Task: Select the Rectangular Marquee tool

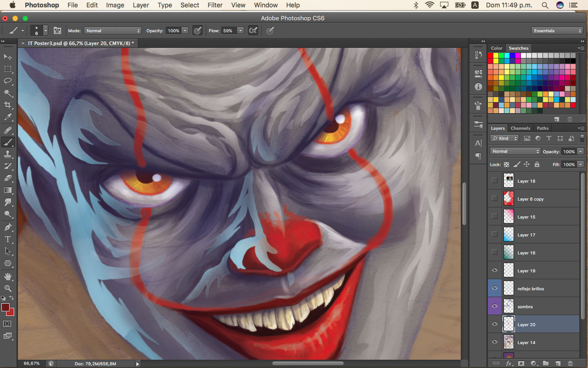Action: coord(8,69)
